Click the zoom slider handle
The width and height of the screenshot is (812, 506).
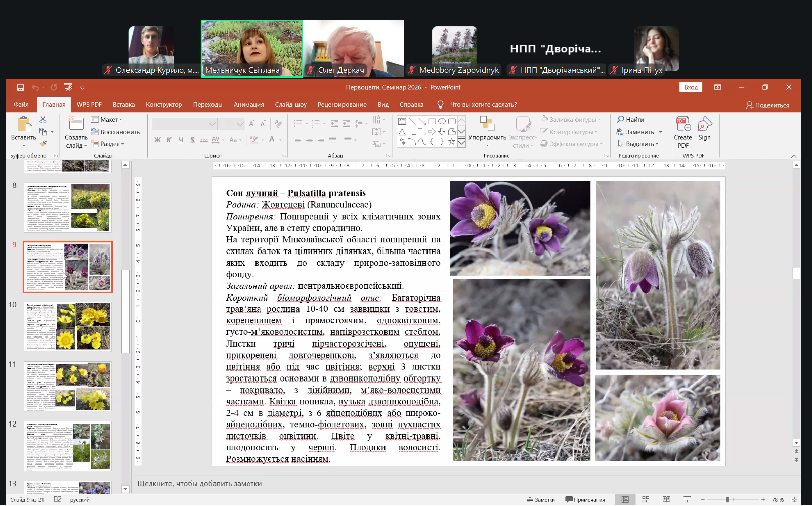point(727,499)
